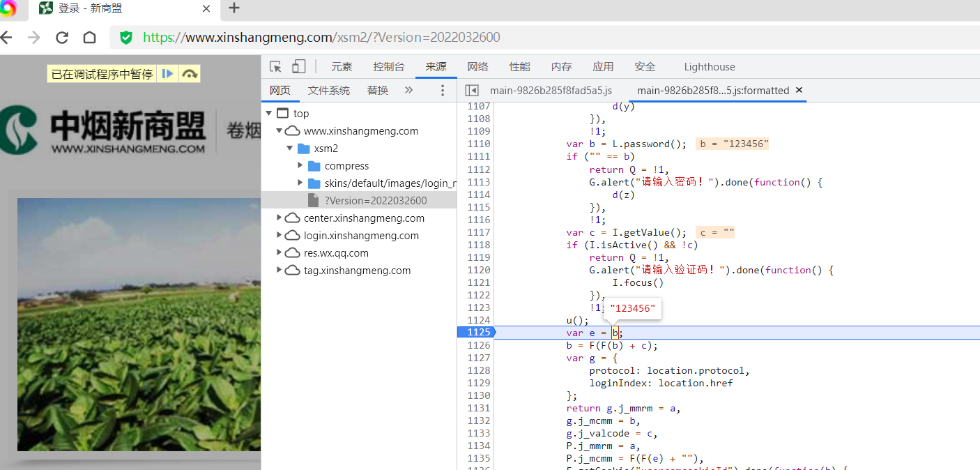Open the 元素 panel tab

click(342, 67)
